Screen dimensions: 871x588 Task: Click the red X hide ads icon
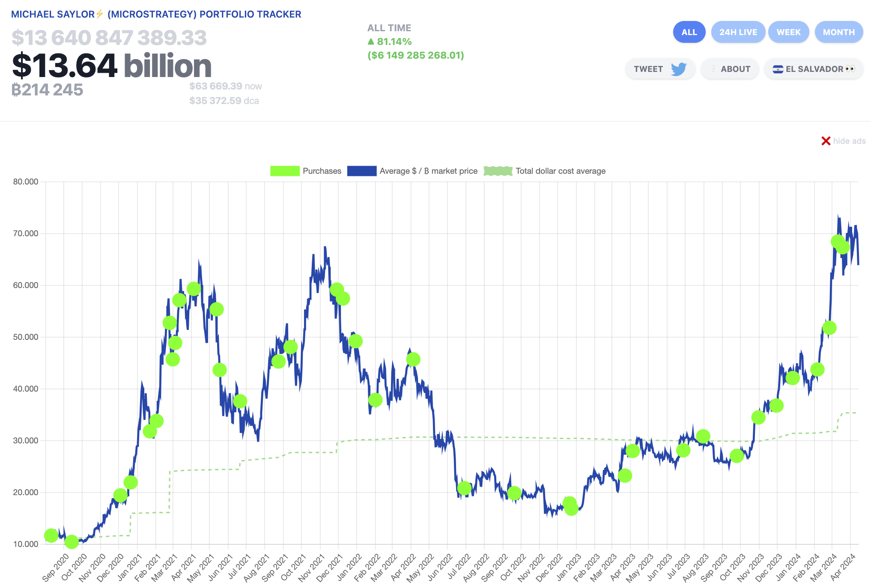826,141
